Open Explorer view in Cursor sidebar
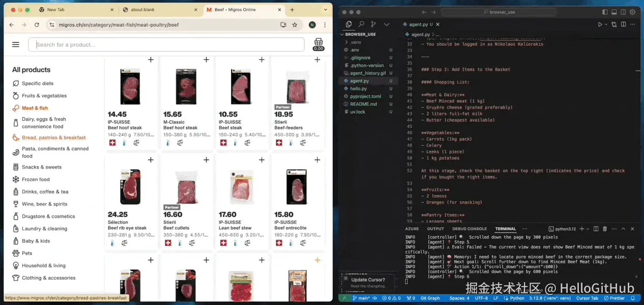The height and width of the screenshot is (305, 644). (348, 24)
